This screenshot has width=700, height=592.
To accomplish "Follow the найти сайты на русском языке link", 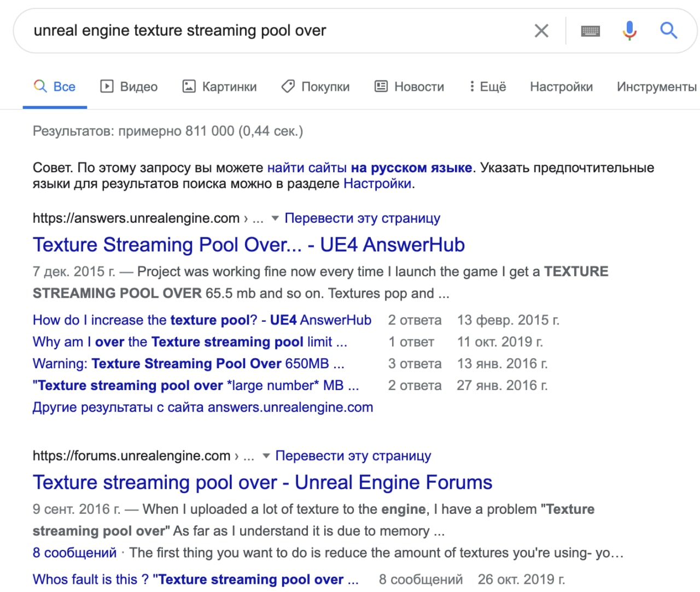I will (370, 167).
